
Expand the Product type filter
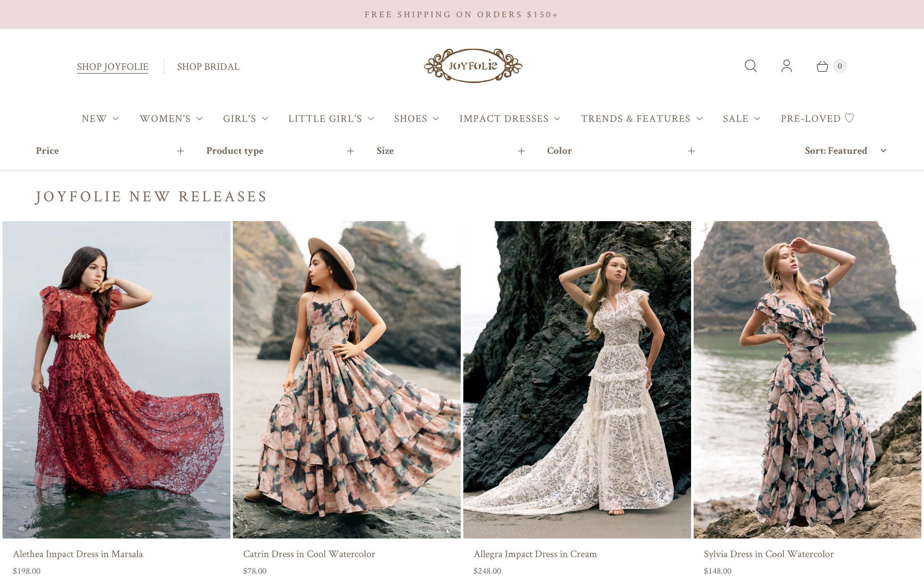(350, 151)
